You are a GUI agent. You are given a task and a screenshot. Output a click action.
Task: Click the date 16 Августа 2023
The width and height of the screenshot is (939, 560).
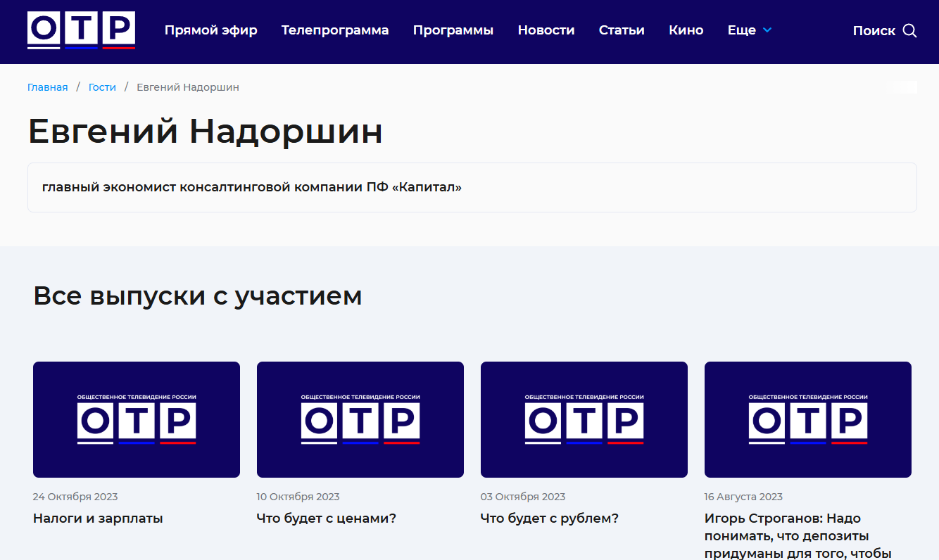click(743, 497)
